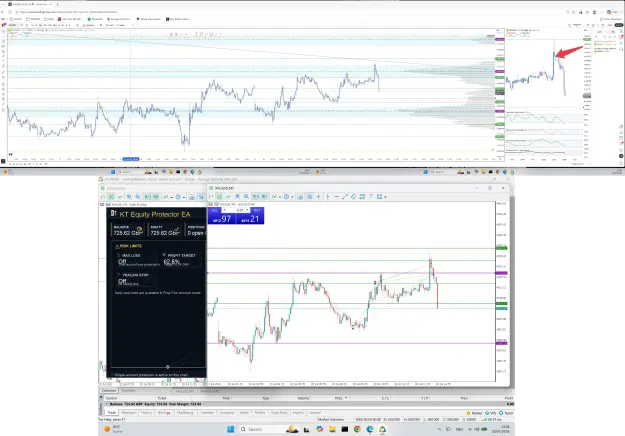Toggle Max Loss tile in KT Equity Protector
The height and width of the screenshot is (436, 625).
[x=135, y=260]
